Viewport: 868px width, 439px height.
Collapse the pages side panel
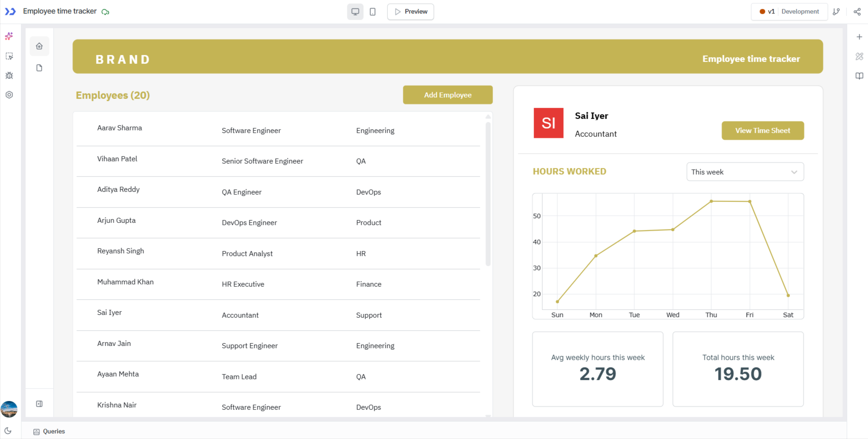[39, 403]
